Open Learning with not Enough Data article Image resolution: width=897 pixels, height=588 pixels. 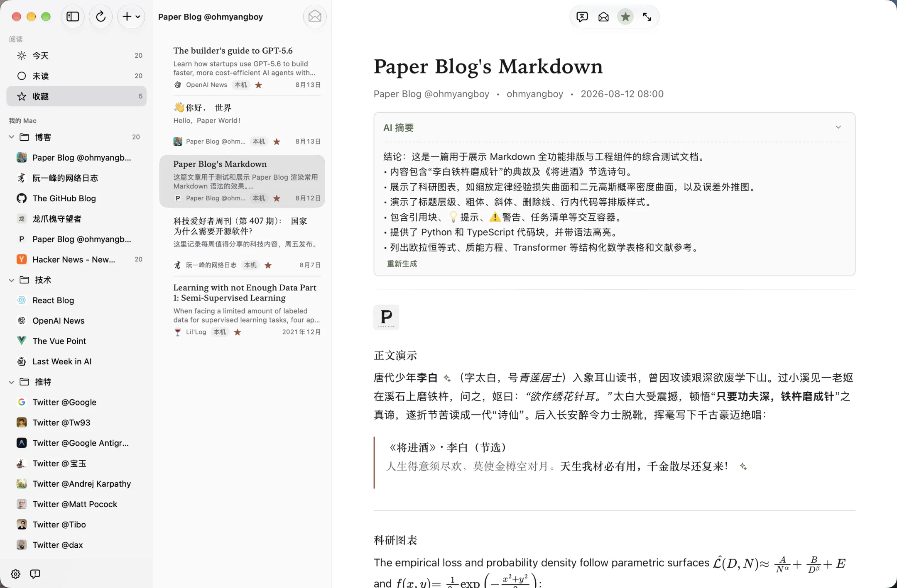[242, 309]
